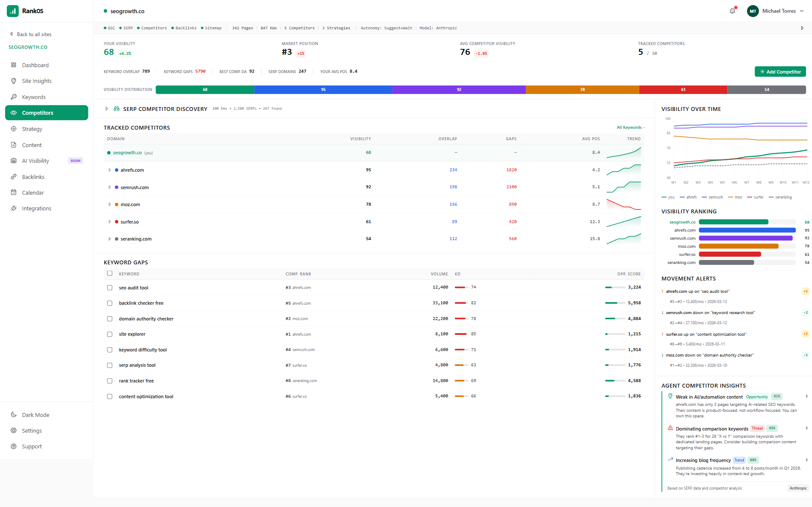Open the notifications bell icon
The image size is (812, 507).
(x=732, y=11)
